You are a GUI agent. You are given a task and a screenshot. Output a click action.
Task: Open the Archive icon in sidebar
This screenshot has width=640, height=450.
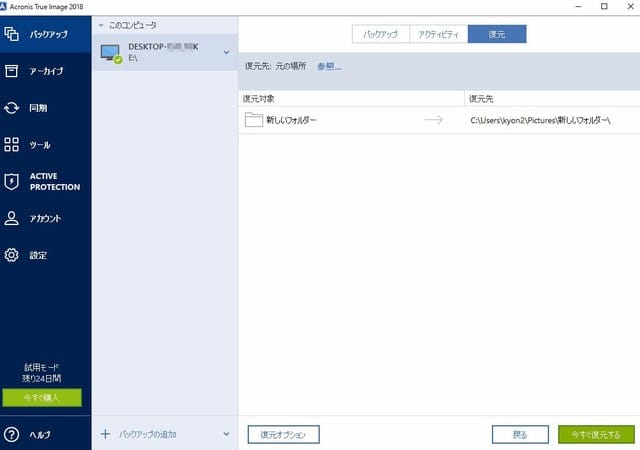[x=12, y=71]
